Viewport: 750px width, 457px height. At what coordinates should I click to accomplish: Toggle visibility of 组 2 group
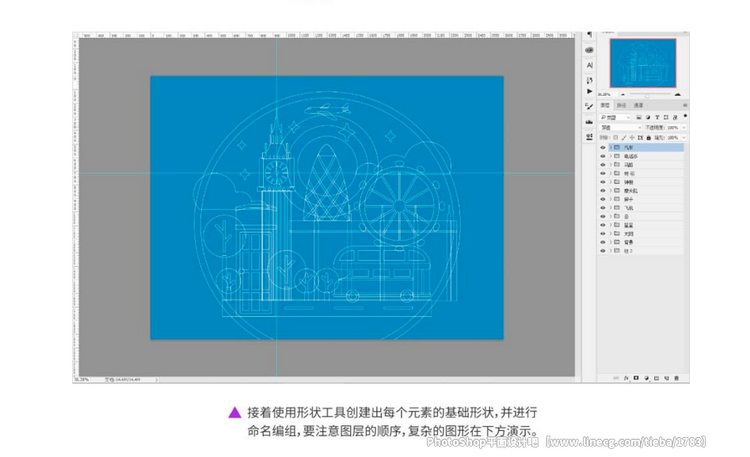pyautogui.click(x=603, y=251)
